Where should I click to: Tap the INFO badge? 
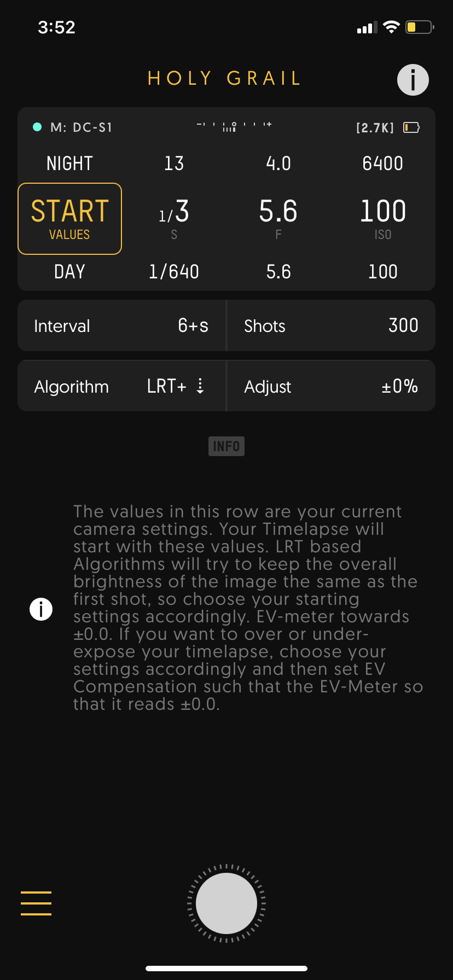(226, 446)
